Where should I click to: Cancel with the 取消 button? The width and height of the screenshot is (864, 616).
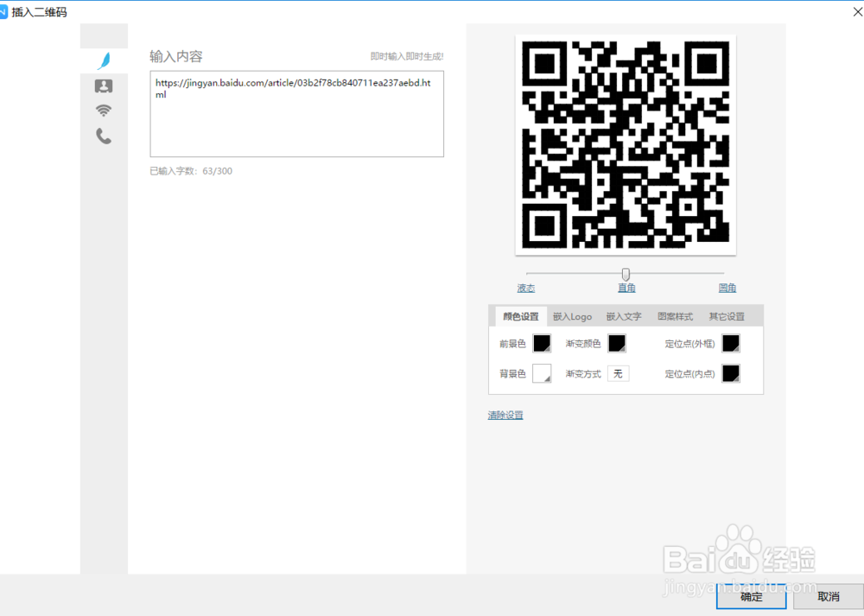(x=829, y=596)
